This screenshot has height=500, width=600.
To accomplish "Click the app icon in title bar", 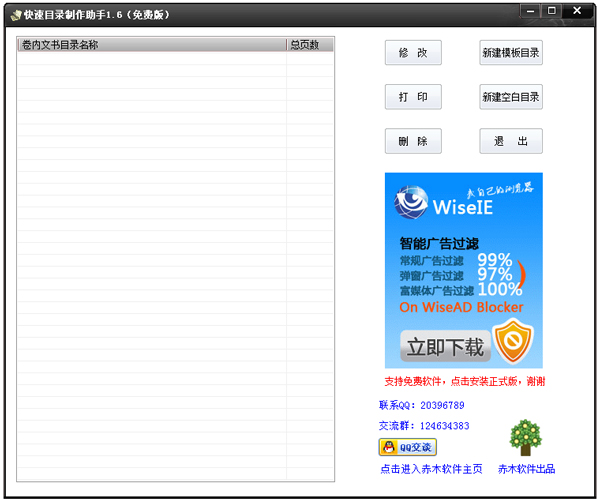I will [15, 13].
